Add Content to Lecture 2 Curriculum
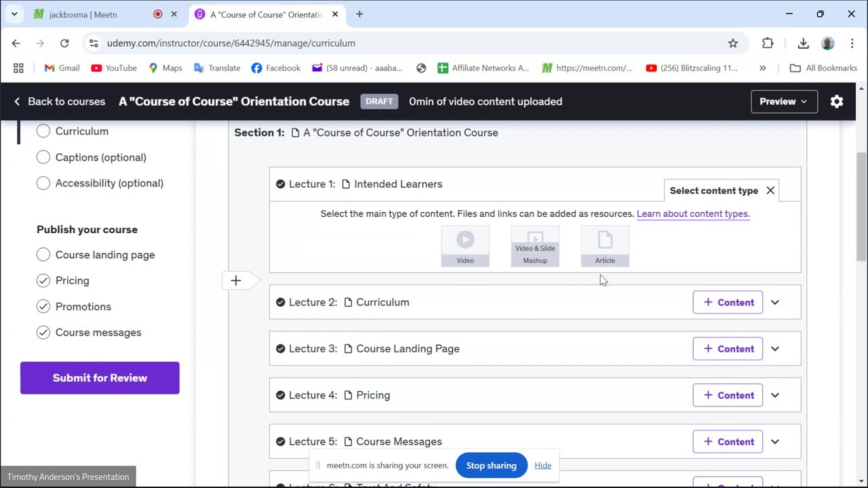This screenshot has width=868, height=488. coord(728,302)
